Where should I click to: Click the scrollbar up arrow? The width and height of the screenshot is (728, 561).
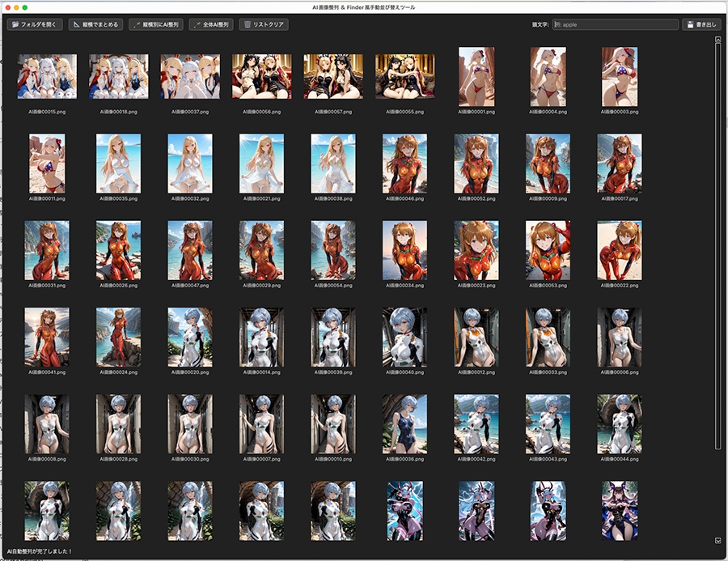pos(717,40)
